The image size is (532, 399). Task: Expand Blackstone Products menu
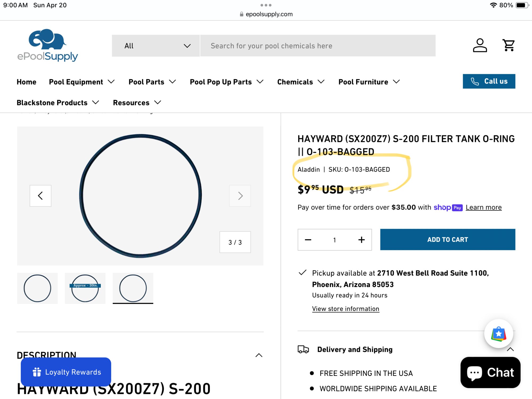[58, 103]
